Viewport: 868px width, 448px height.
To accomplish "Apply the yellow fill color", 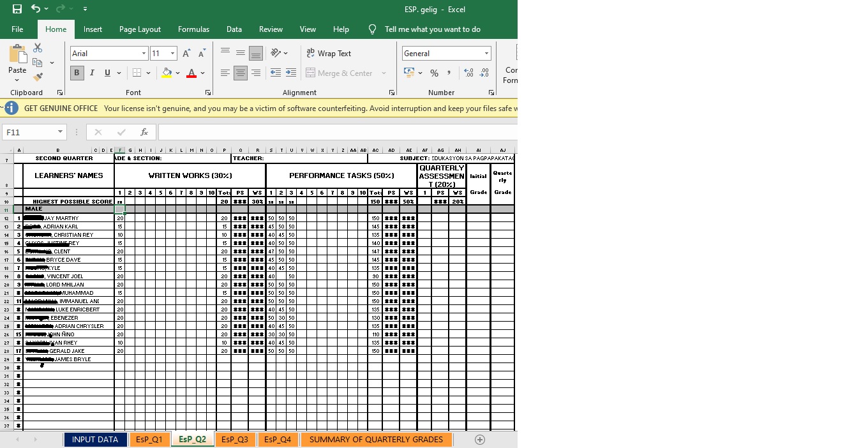I will click(x=167, y=73).
